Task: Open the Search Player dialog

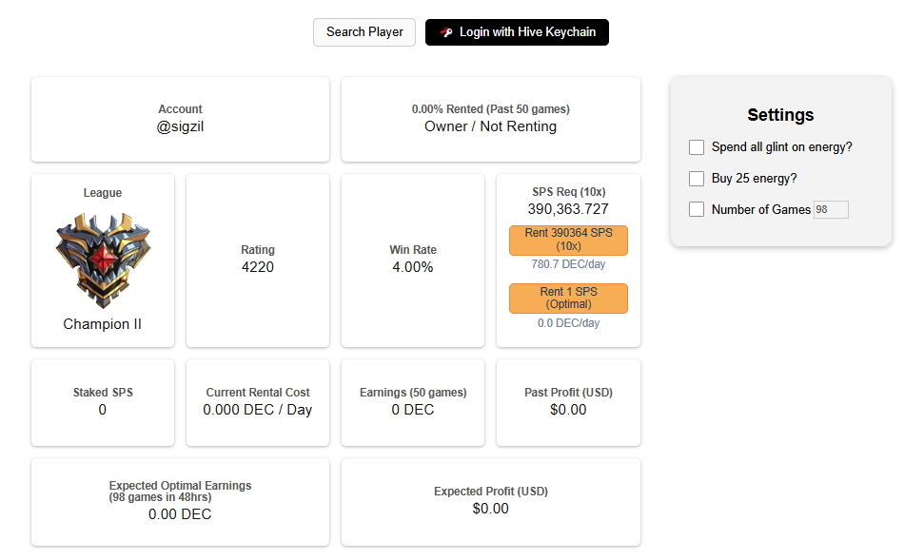Action: coord(364,32)
